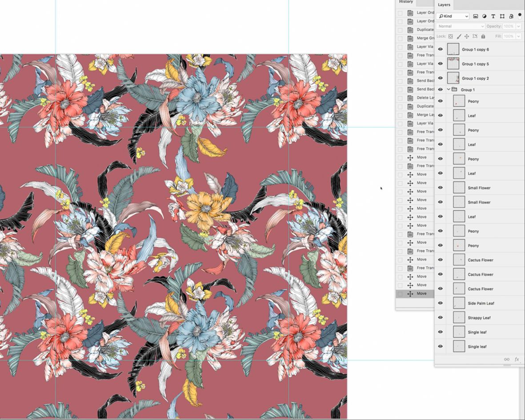Viewport: 525px width, 420px height.
Task: Click the Opacity percentage field
Action: click(509, 26)
